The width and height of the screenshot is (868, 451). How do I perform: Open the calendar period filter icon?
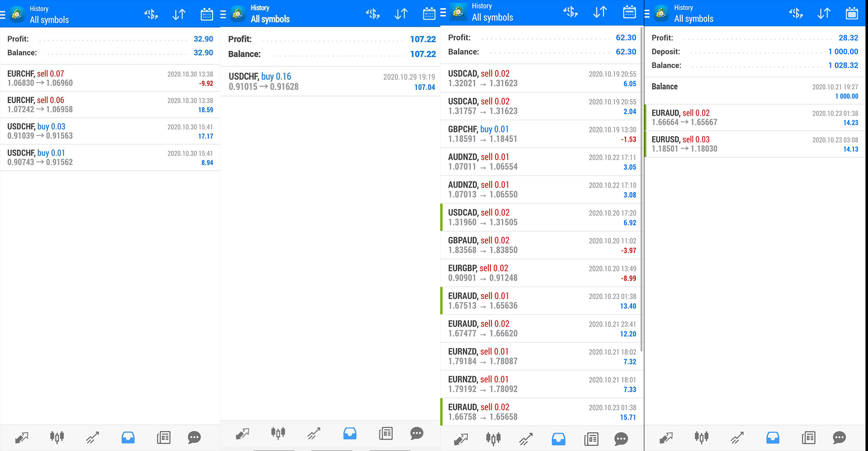point(207,14)
